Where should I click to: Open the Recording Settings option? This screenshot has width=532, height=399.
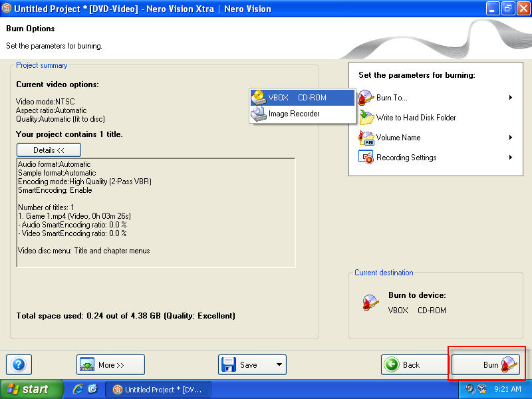(x=436, y=158)
